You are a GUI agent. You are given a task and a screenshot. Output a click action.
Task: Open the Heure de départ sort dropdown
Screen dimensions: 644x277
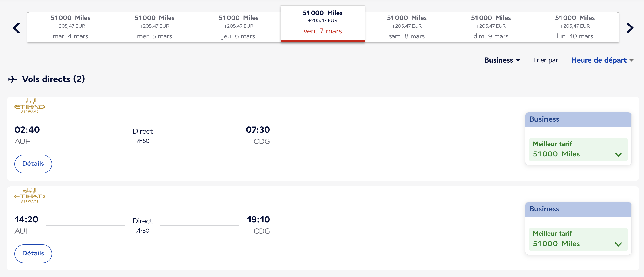[x=602, y=60]
